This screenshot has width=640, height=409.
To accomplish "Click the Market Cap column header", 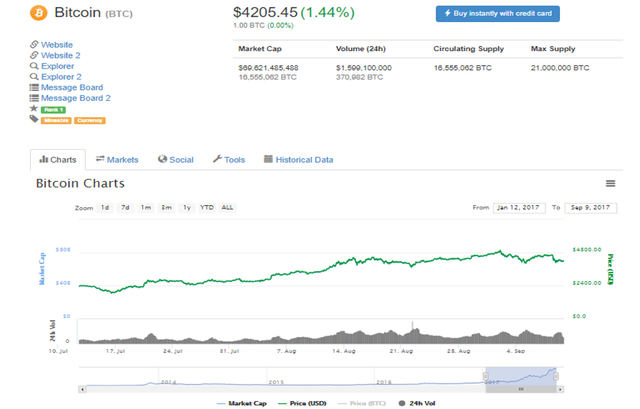I will (260, 49).
